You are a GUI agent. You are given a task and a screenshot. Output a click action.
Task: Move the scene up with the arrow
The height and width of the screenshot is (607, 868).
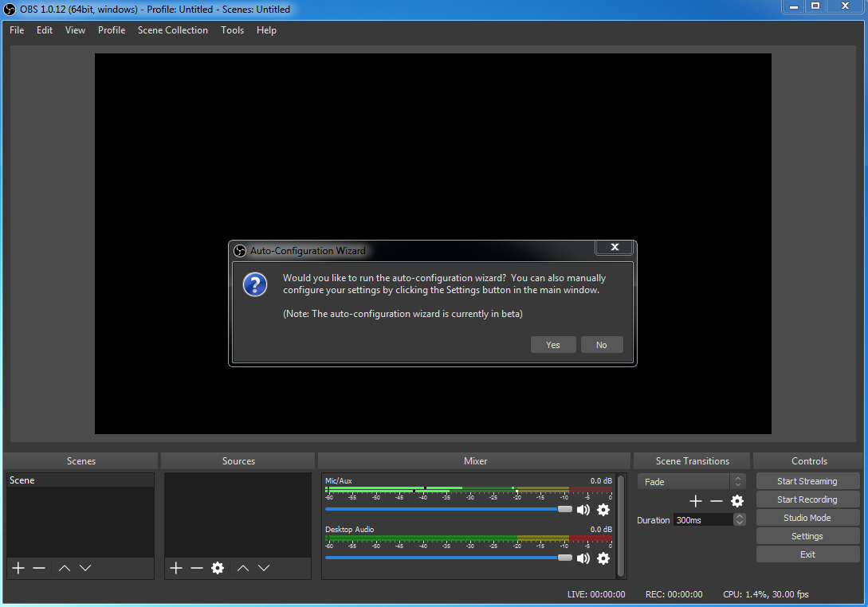[x=65, y=568]
